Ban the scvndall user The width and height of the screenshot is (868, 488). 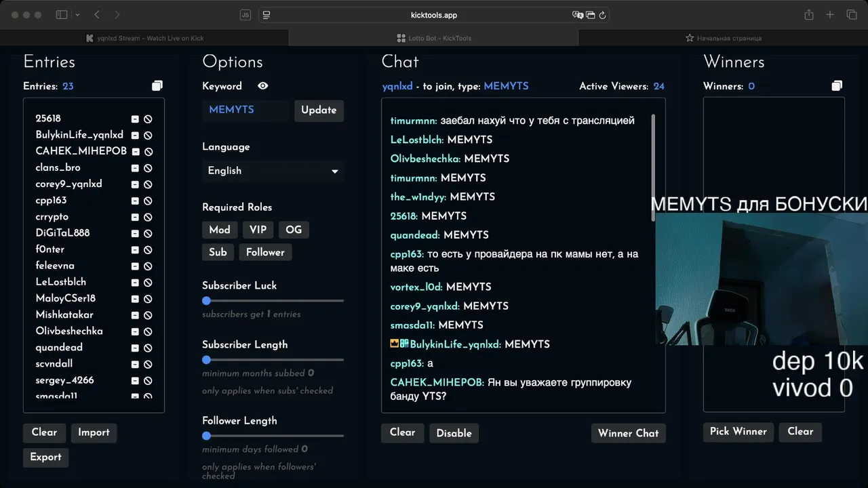point(148,364)
